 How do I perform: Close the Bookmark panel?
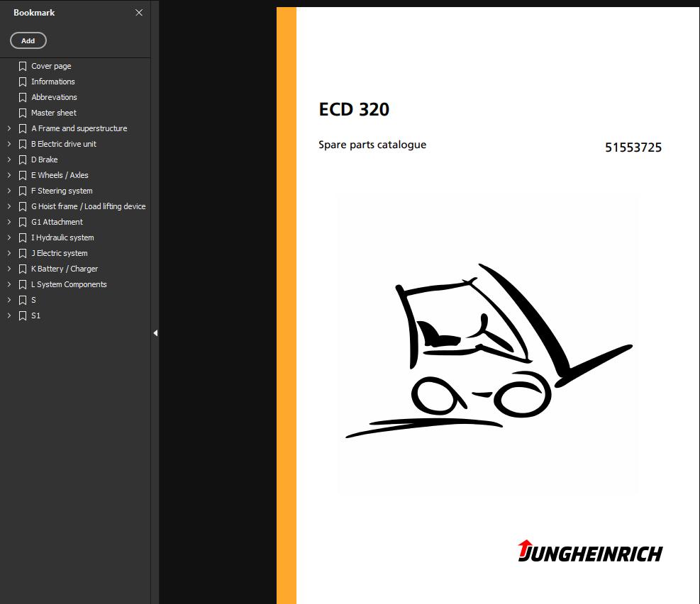coord(139,13)
